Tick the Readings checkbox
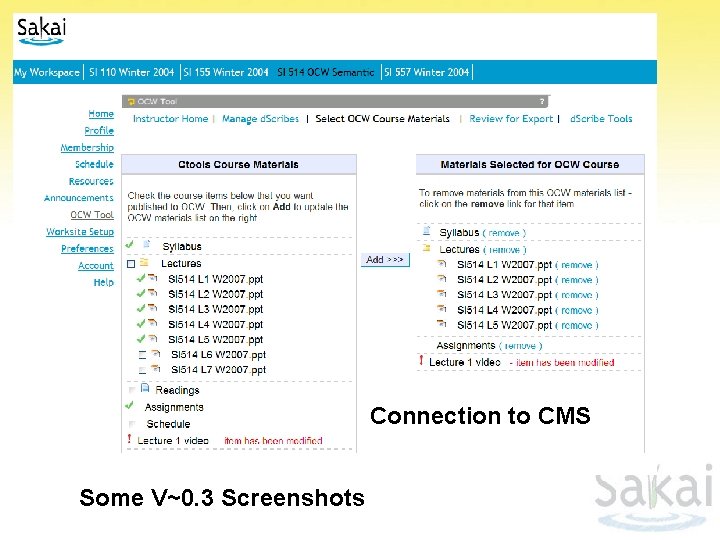Viewport: 720px width, 540px height. (132, 390)
